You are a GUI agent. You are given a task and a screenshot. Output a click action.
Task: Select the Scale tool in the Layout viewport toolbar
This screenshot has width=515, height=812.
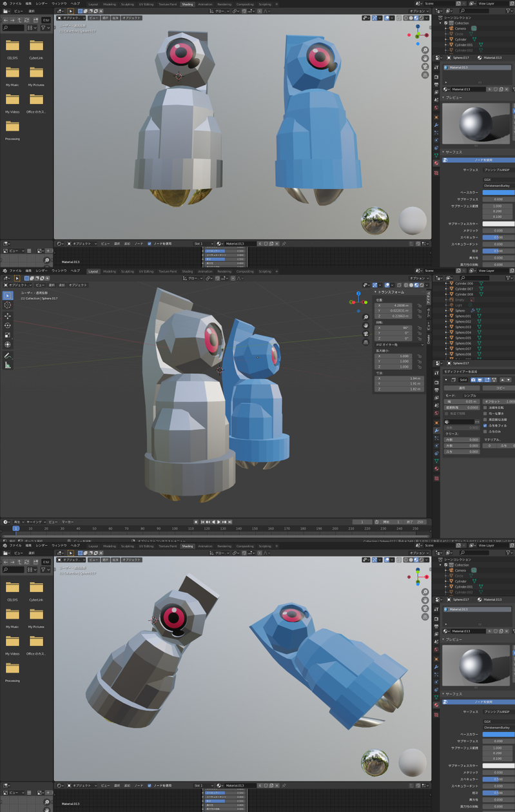(8, 335)
